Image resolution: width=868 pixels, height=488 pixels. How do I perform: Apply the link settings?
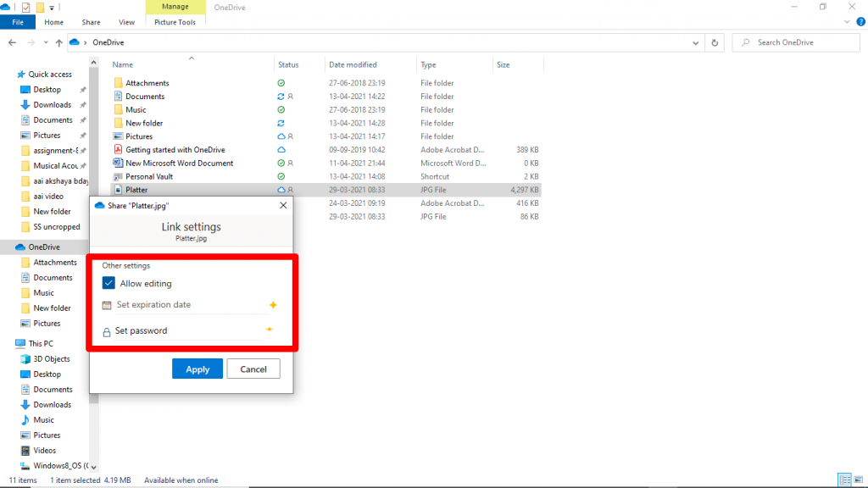click(197, 369)
